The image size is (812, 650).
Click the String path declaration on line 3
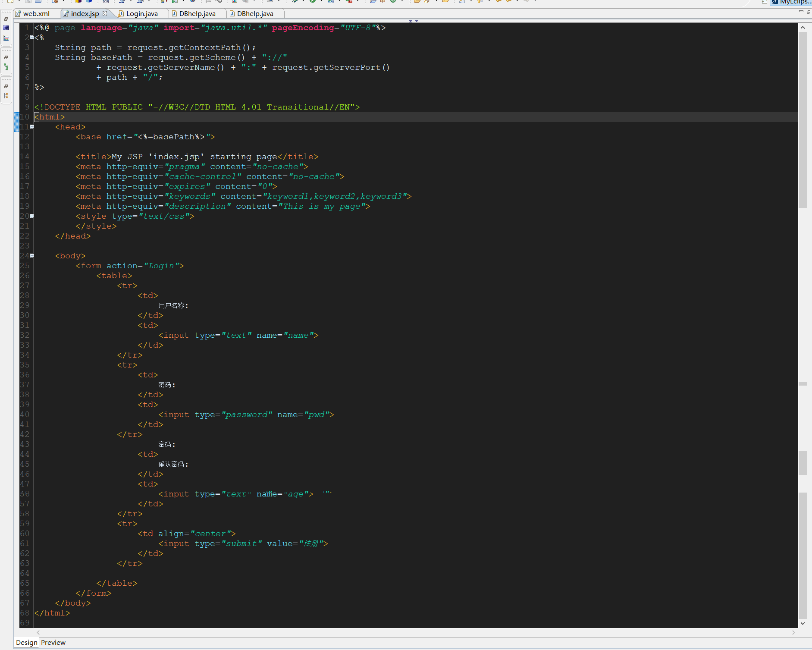(x=155, y=47)
